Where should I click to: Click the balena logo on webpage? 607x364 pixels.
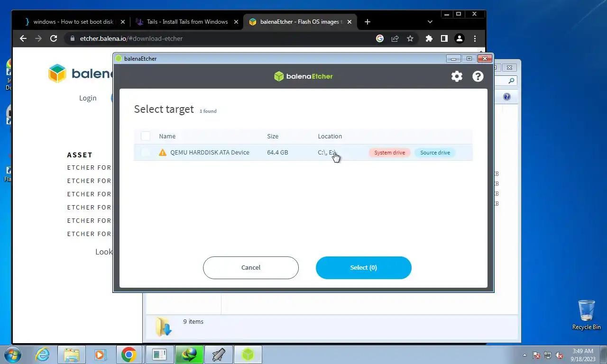click(x=80, y=73)
